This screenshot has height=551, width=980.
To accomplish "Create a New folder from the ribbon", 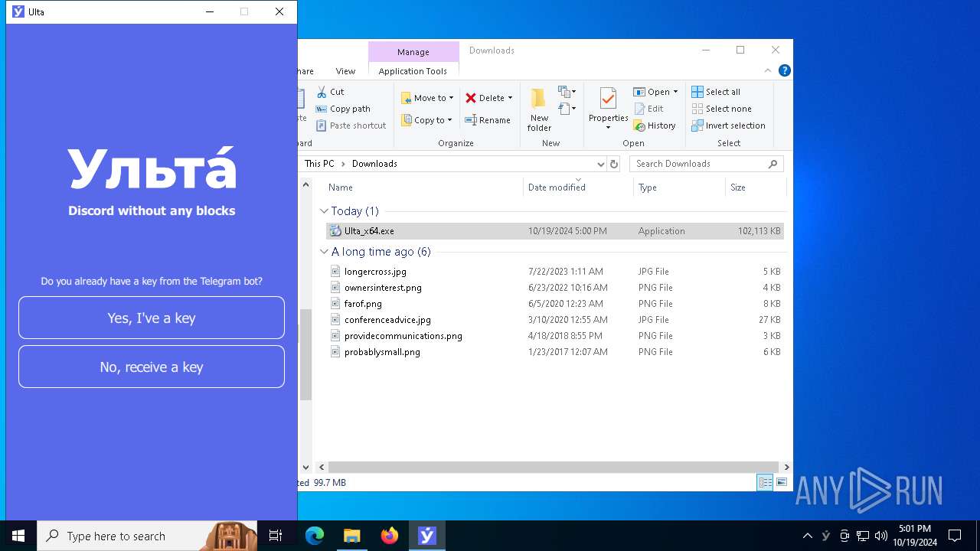I will 539,109.
